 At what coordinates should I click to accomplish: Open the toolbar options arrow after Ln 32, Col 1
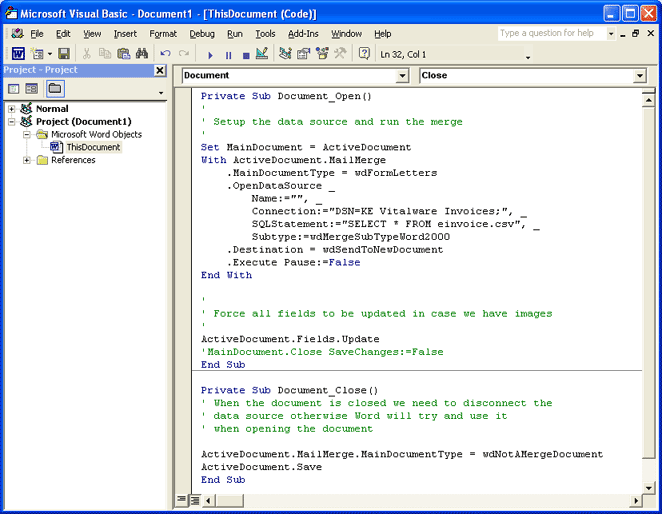pyautogui.click(x=528, y=57)
